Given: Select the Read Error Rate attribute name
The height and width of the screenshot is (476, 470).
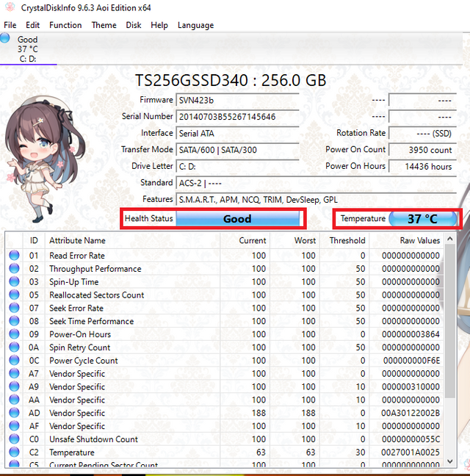Looking at the screenshot, I should click(x=77, y=256).
